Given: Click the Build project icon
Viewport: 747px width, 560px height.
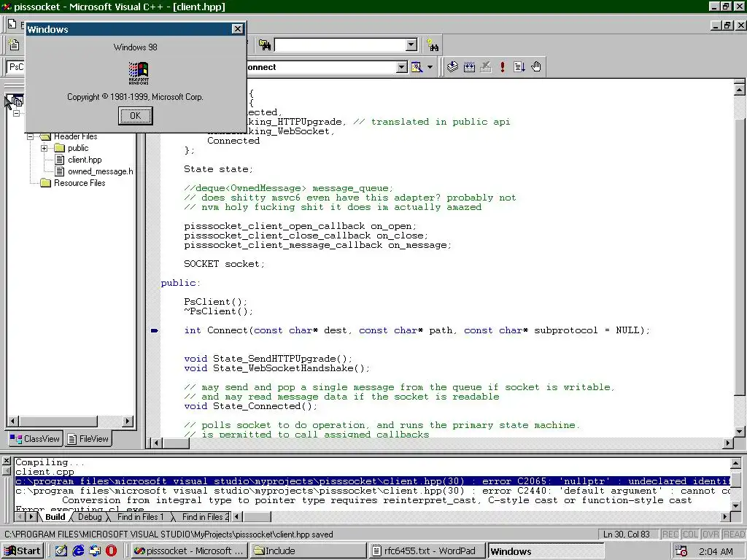Looking at the screenshot, I should (469, 67).
